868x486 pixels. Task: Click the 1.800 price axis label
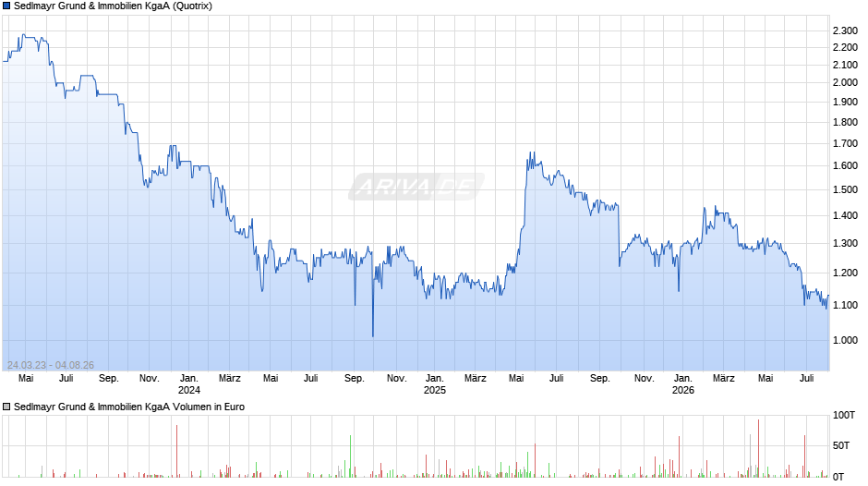(845, 123)
